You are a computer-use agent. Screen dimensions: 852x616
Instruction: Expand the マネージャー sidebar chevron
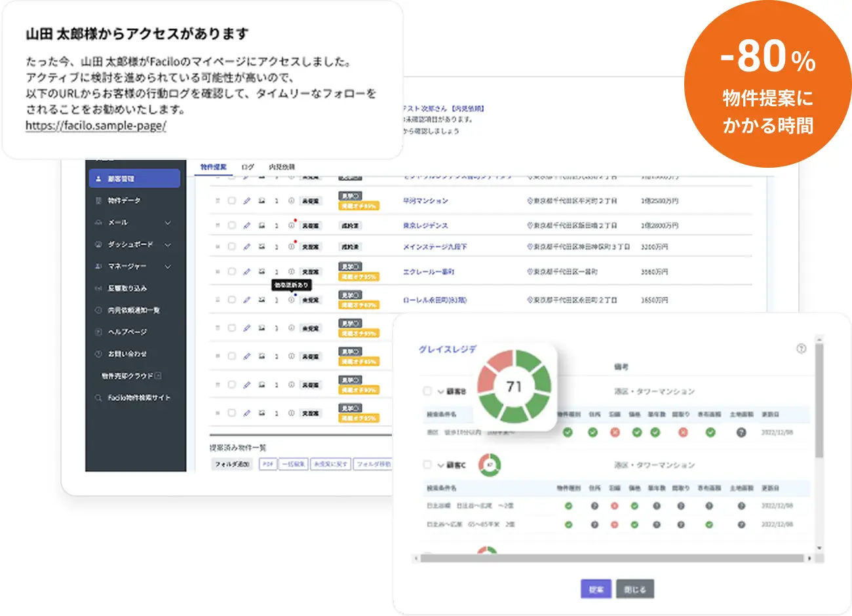click(x=168, y=267)
